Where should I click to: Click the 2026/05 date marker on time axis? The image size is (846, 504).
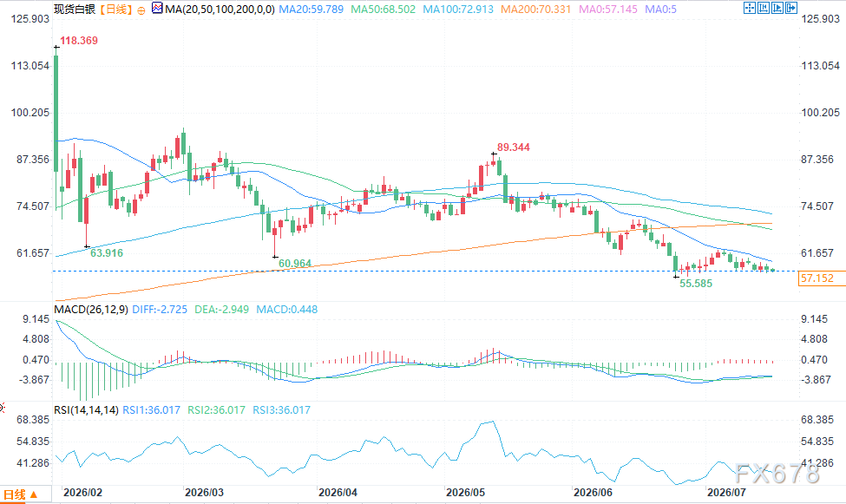pyautogui.click(x=465, y=493)
